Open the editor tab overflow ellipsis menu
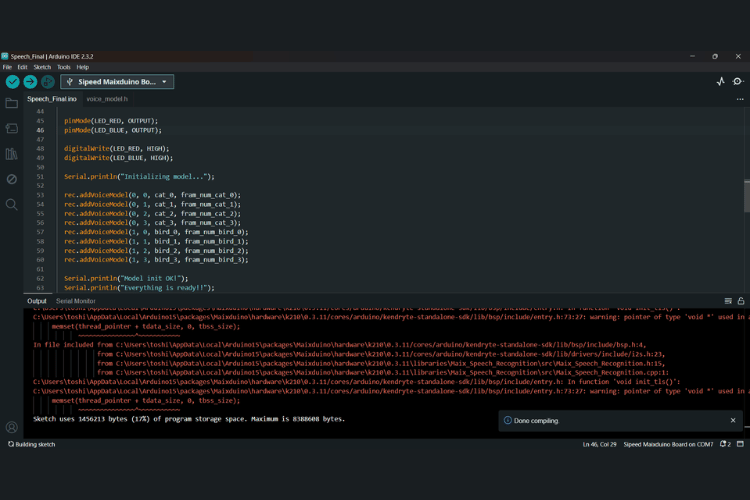Viewport: 750px width, 500px height. coord(740,99)
